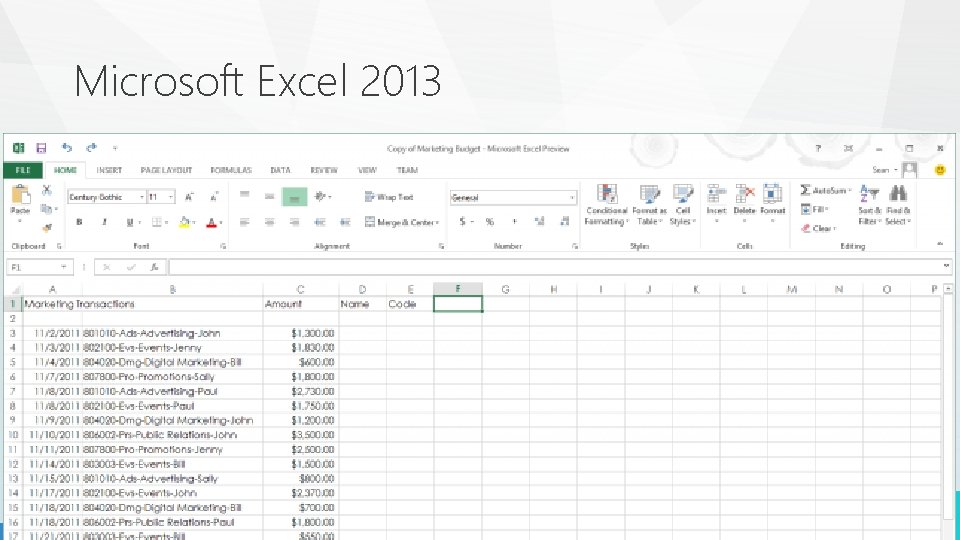Open the Century Gothic font name dropdown

coord(141,197)
